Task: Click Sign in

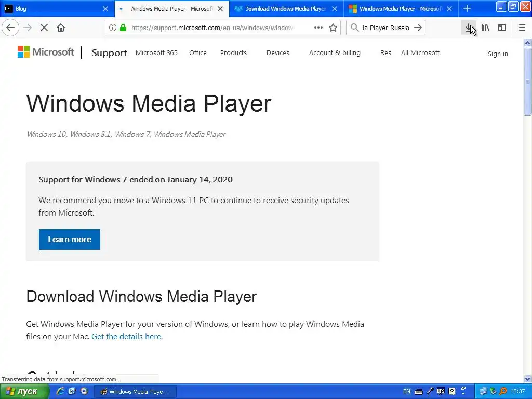Action: coord(498,54)
